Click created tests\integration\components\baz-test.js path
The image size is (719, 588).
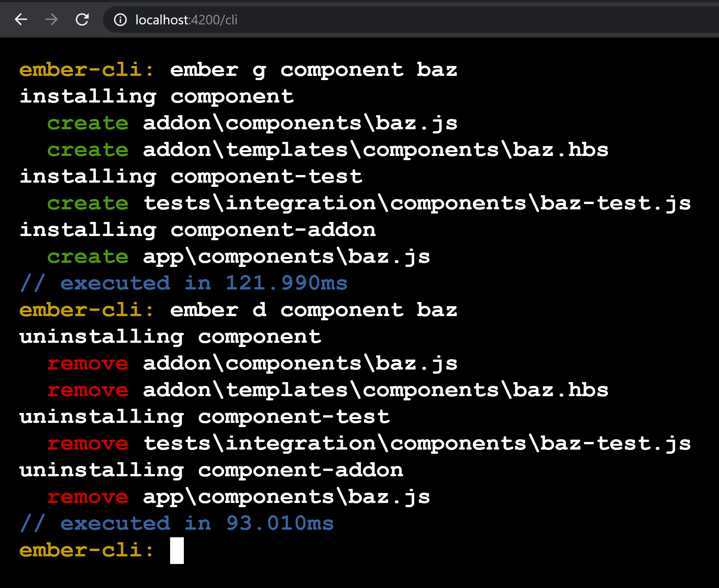click(417, 204)
